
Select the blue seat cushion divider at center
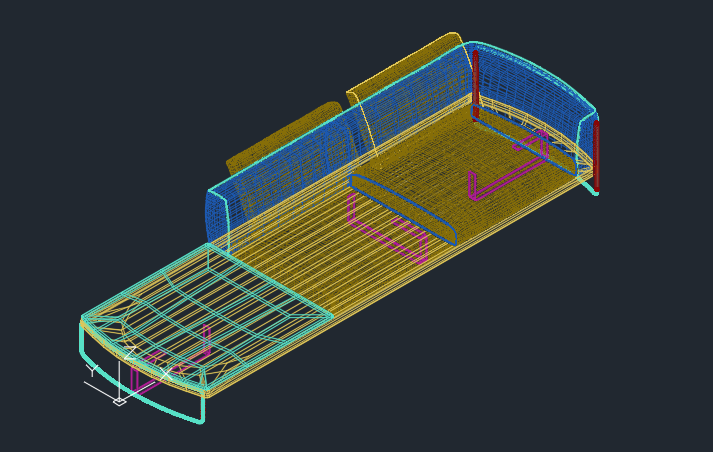coord(403,210)
